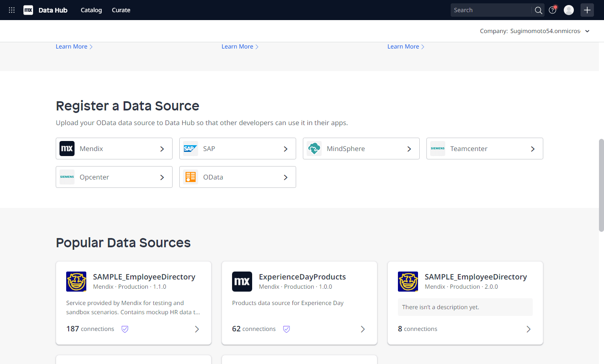Select Teamcenter data source button
This screenshot has height=364, width=604.
[484, 149]
